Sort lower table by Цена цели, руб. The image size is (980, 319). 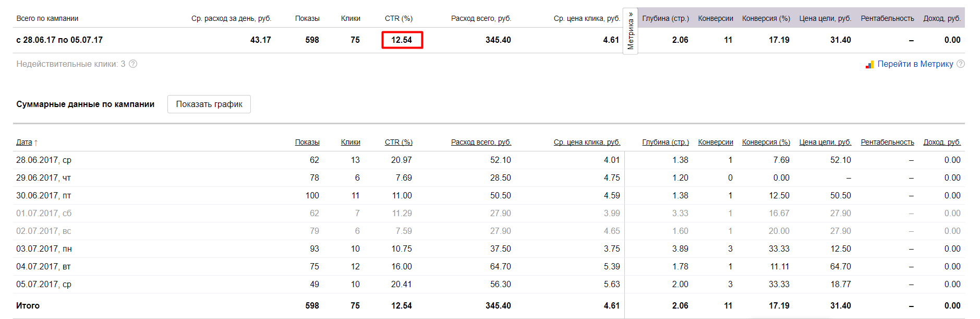[825, 142]
